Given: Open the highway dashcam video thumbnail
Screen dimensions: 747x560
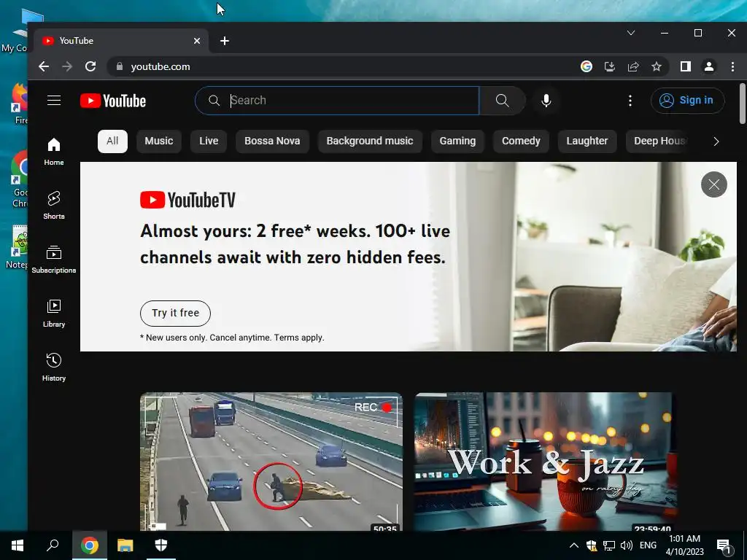Looking at the screenshot, I should [x=271, y=461].
